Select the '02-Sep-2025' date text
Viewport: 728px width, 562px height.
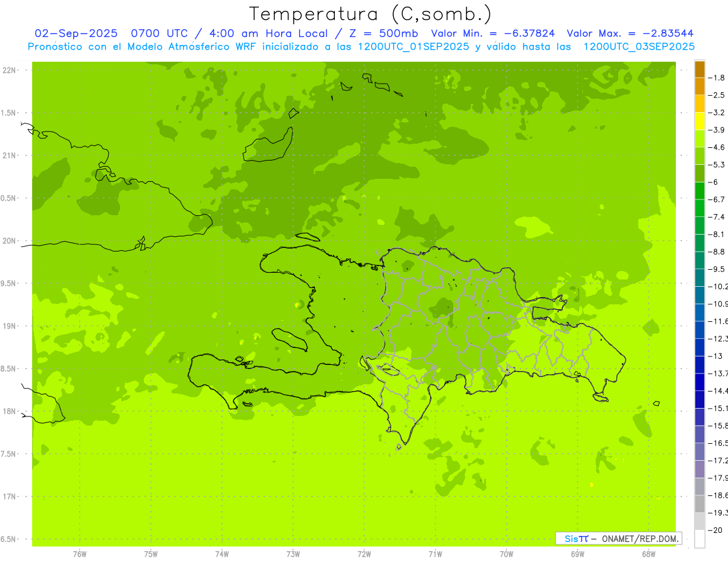click(75, 33)
